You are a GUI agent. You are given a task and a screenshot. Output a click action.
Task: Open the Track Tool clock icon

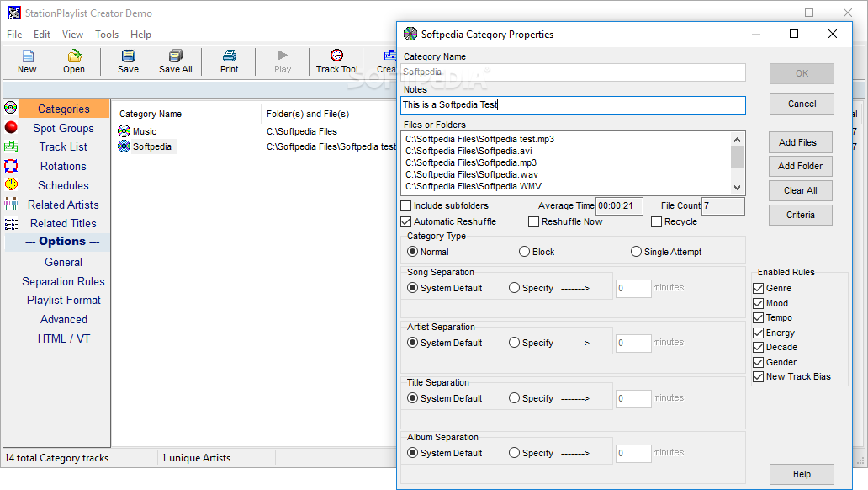point(336,55)
